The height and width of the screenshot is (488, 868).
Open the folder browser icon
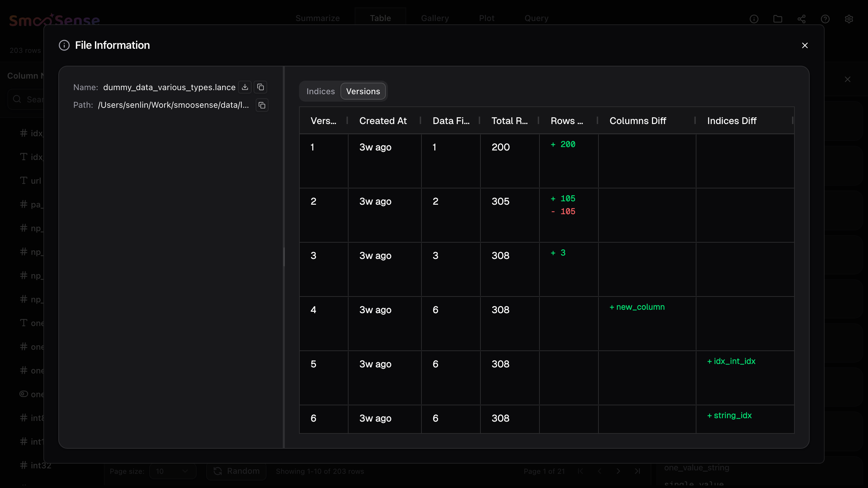pos(777,19)
